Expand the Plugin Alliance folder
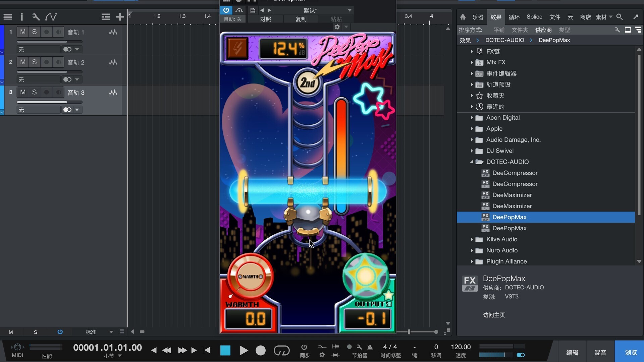The width and height of the screenshot is (644, 362). [x=472, y=261]
